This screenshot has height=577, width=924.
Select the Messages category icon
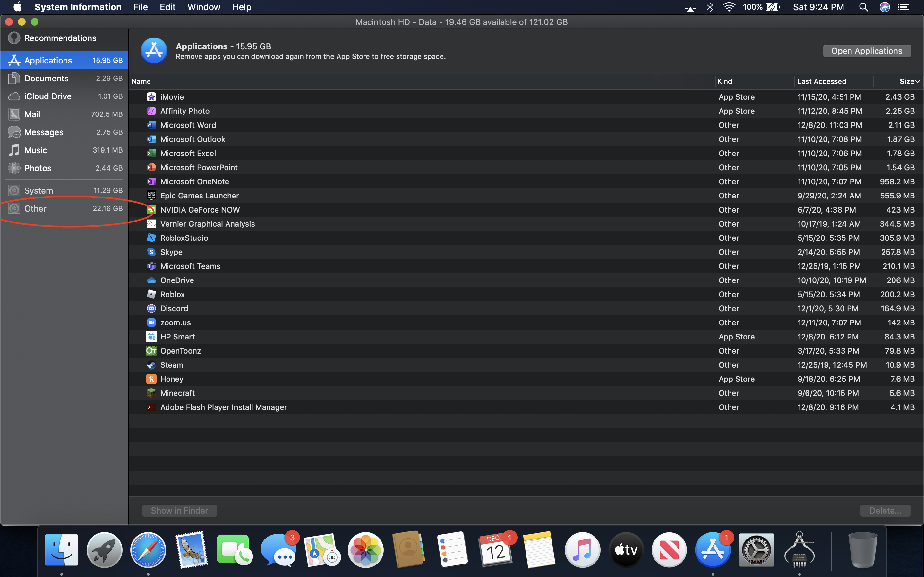point(14,132)
